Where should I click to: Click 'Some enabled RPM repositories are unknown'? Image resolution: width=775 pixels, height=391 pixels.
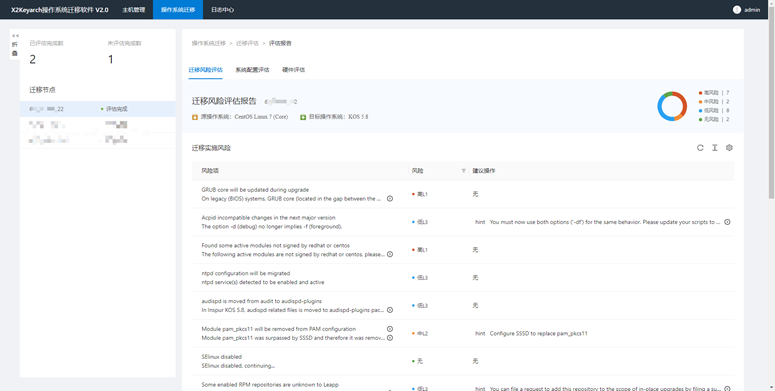pos(270,384)
